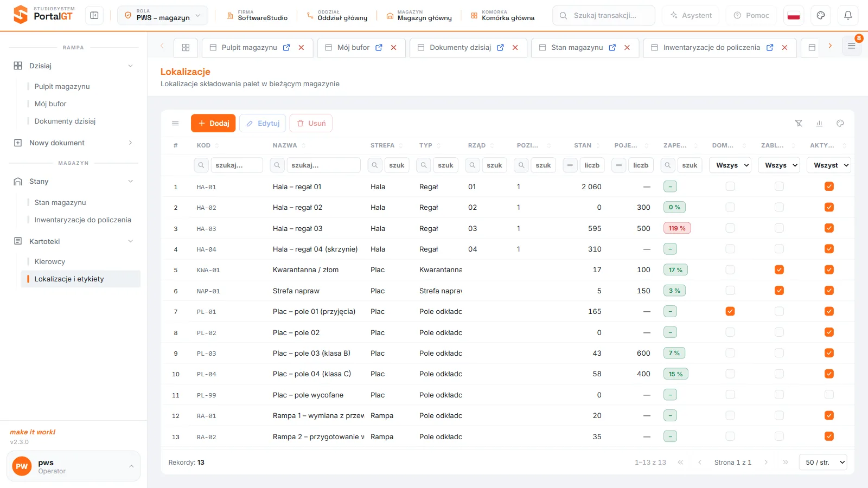Image resolution: width=868 pixels, height=488 pixels.
Task: Open the hamburger menu with badge 8
Action: click(x=851, y=46)
